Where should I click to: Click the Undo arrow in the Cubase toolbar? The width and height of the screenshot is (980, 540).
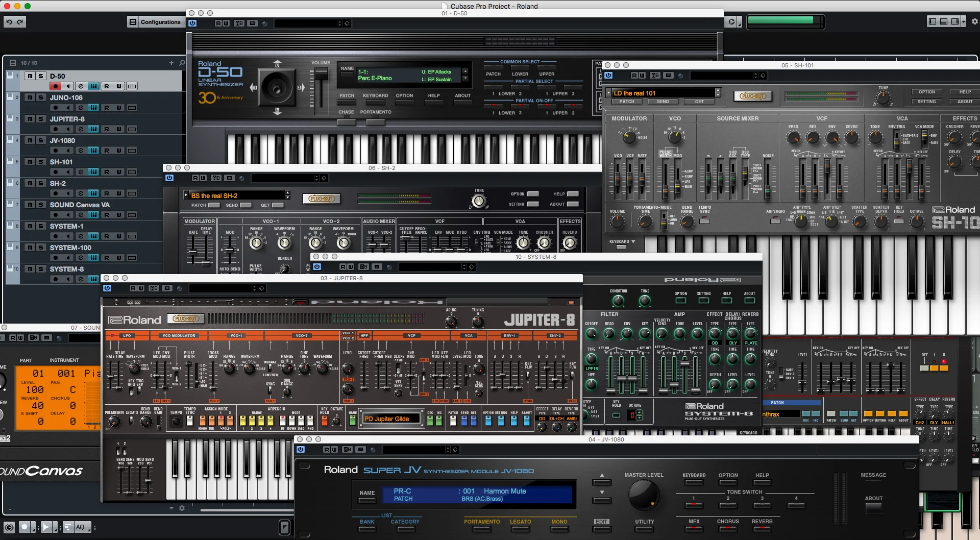[9, 22]
